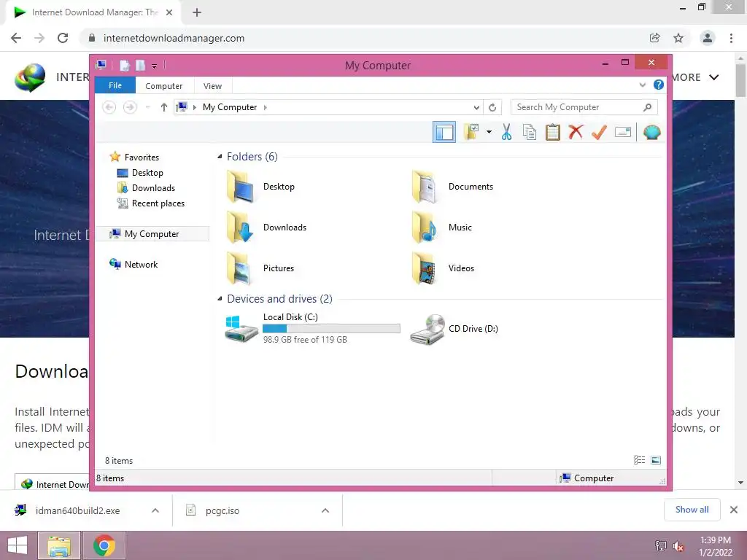747x560 pixels.
Task: Click the Search My Computer field
Action: 584,107
